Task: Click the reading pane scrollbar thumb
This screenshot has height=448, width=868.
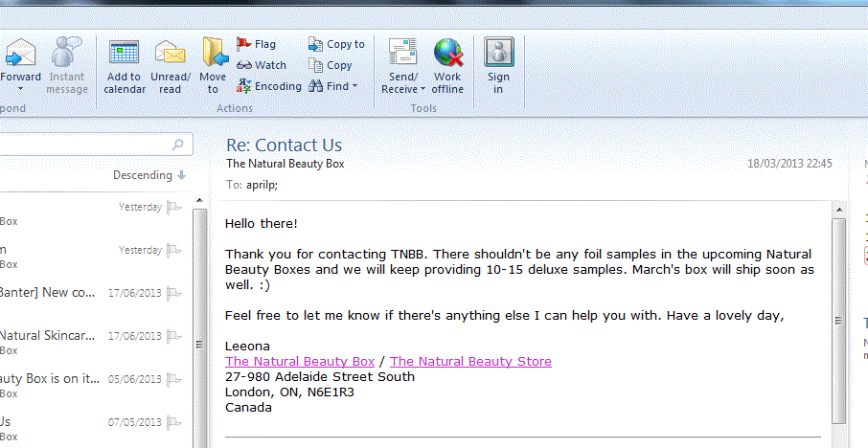Action: (x=839, y=321)
